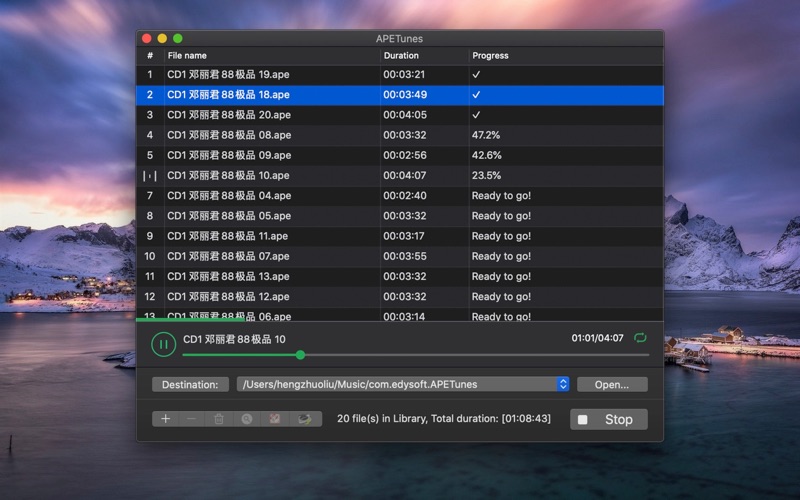Screen dimensions: 800x500
Task: Click the convert disc icon
Action: click(305, 419)
